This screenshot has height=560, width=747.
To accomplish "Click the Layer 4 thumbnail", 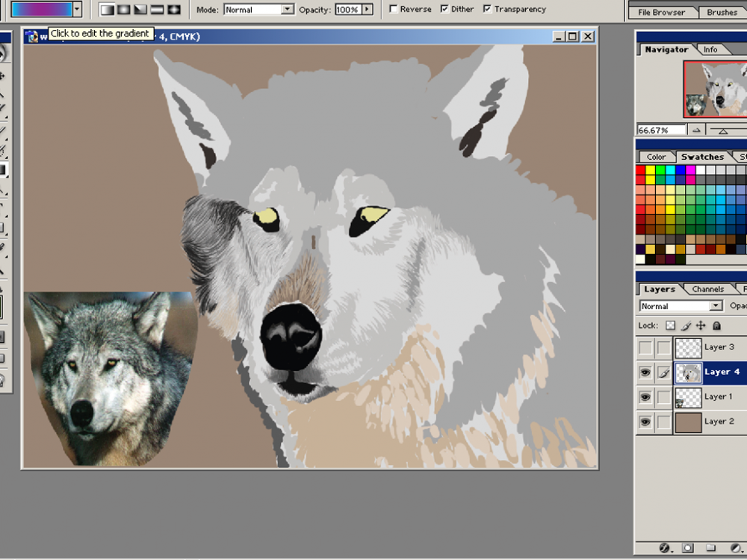I will click(689, 373).
